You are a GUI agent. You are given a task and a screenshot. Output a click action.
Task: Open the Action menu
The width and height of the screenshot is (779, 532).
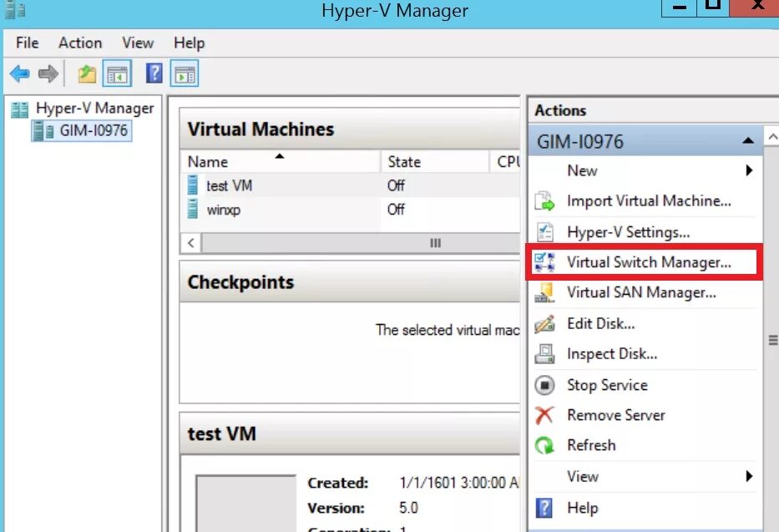79,43
